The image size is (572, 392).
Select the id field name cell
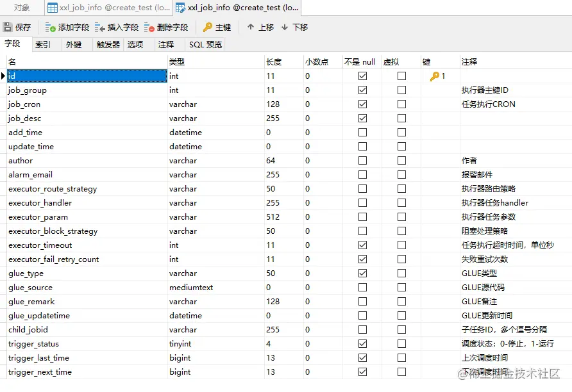[x=87, y=76]
